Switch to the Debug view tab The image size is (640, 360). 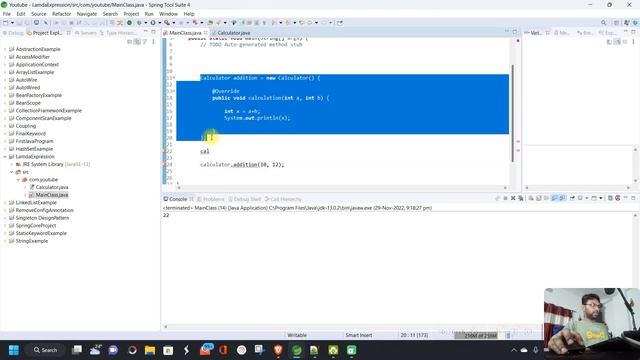13,33
